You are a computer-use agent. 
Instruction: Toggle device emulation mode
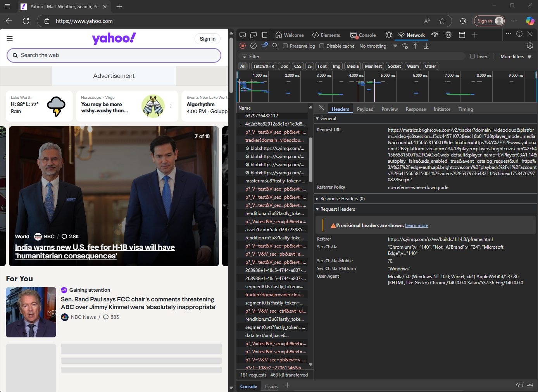pyautogui.click(x=253, y=34)
